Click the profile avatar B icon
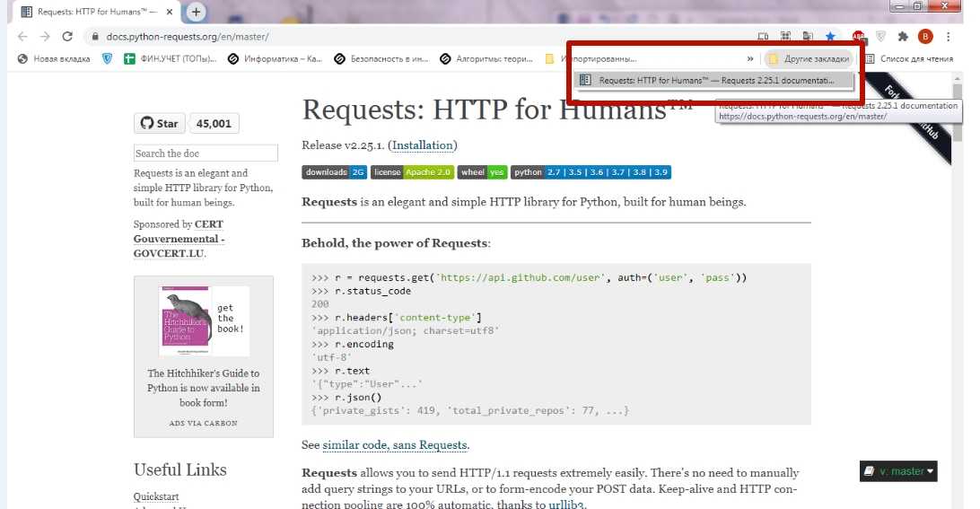This screenshot has height=509, width=980. (925, 37)
